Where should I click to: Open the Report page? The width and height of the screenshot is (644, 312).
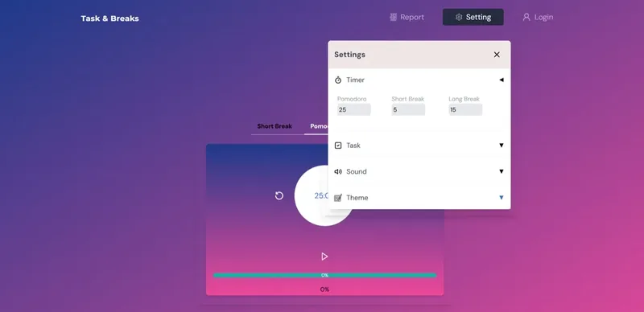tap(407, 17)
